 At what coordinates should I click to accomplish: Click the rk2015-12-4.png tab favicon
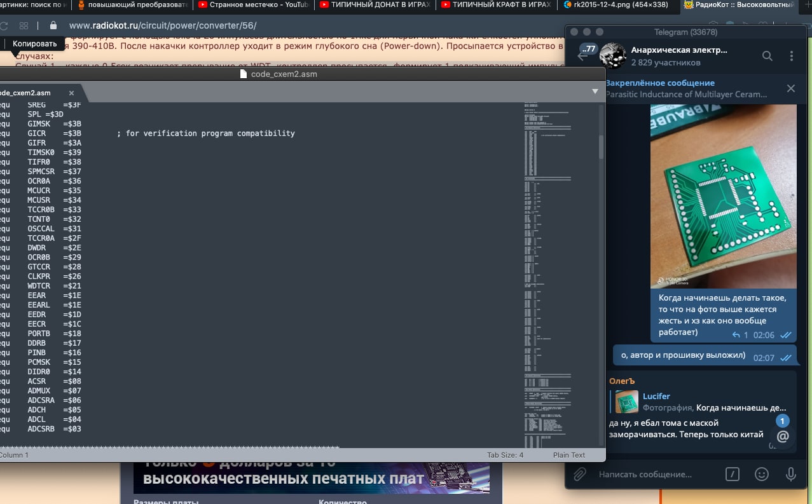pos(568,4)
